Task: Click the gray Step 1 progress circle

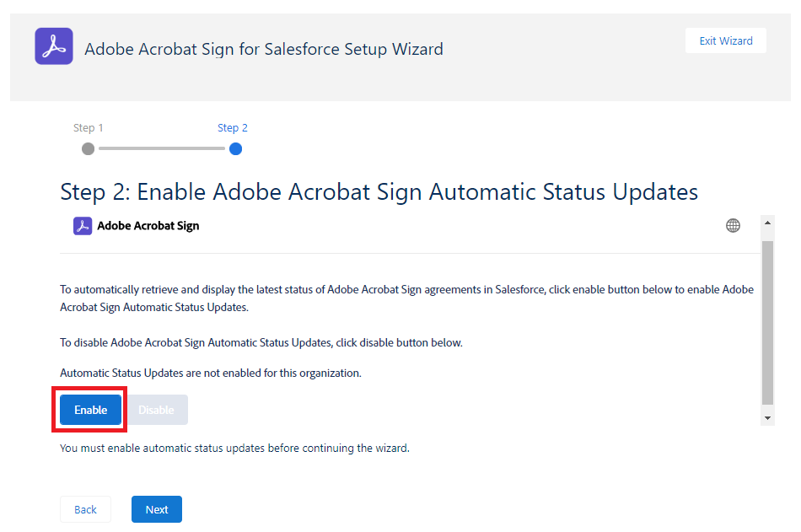Action: coord(88,148)
